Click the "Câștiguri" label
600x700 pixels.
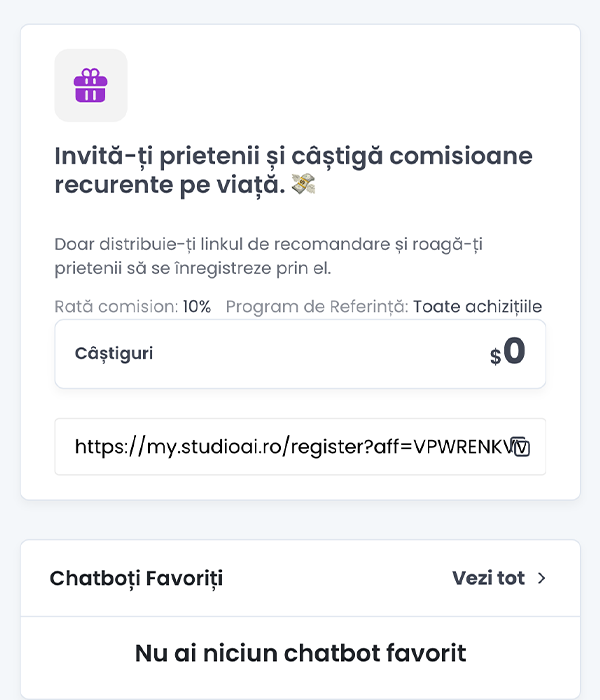click(114, 354)
